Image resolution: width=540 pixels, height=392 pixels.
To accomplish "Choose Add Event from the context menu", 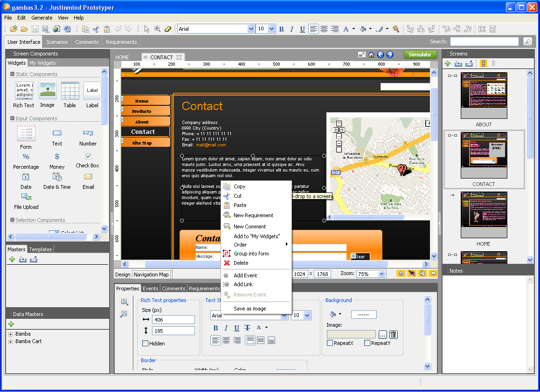I will 245,275.
